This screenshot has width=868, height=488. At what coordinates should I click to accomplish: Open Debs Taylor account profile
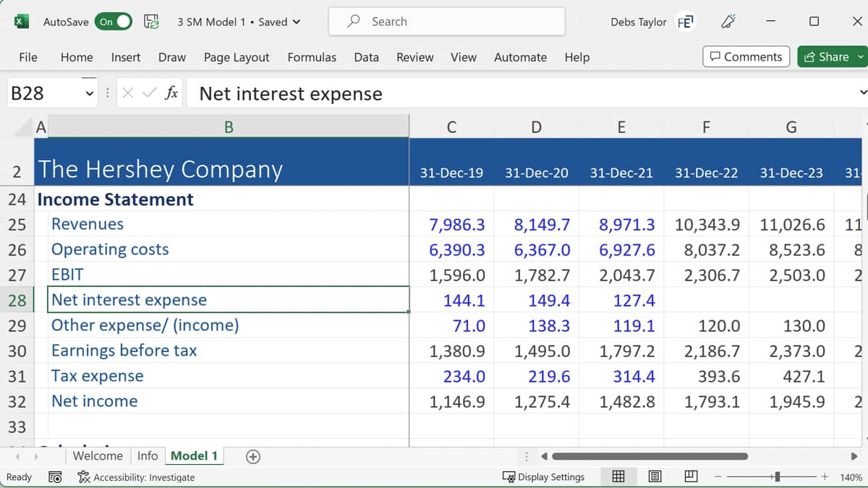click(639, 22)
